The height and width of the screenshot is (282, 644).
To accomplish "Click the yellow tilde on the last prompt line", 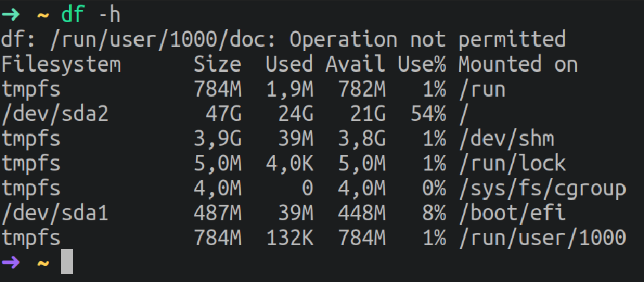I will [x=42, y=263].
